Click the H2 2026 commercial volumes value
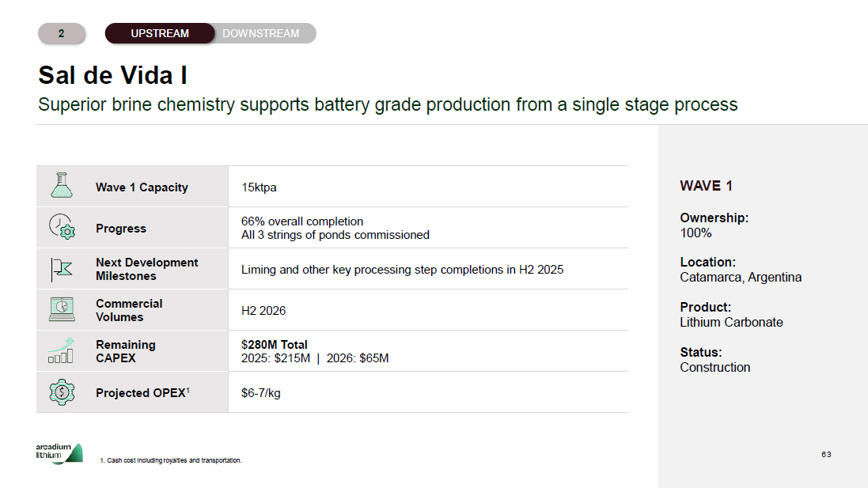Screen dimensions: 868x488 [263, 311]
